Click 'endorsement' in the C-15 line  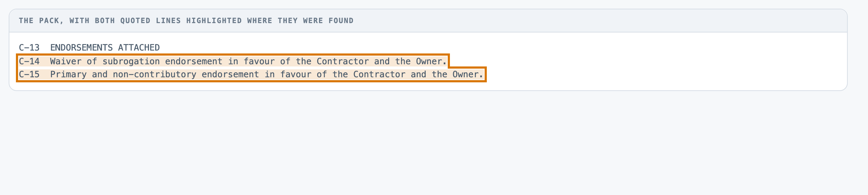point(230,74)
